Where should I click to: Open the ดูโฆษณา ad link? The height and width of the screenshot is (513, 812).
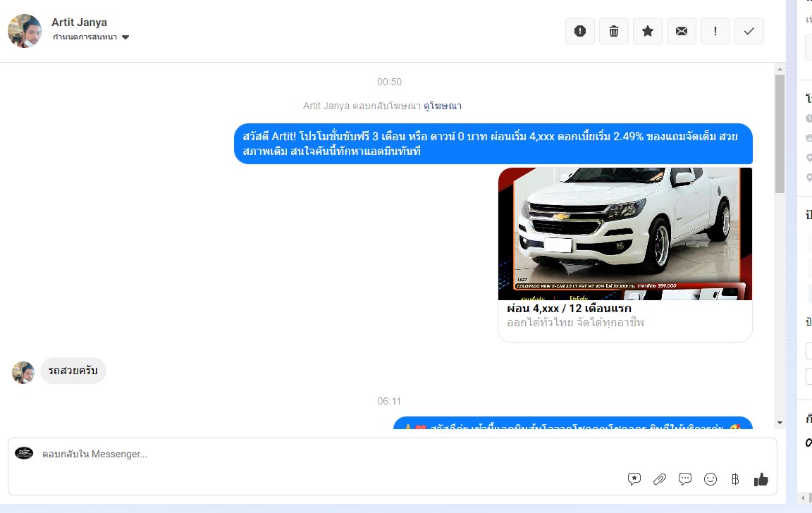click(443, 106)
